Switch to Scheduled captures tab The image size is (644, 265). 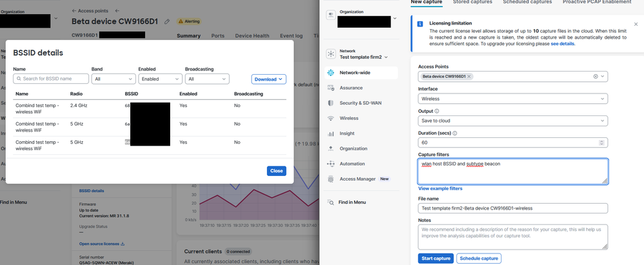(x=527, y=3)
